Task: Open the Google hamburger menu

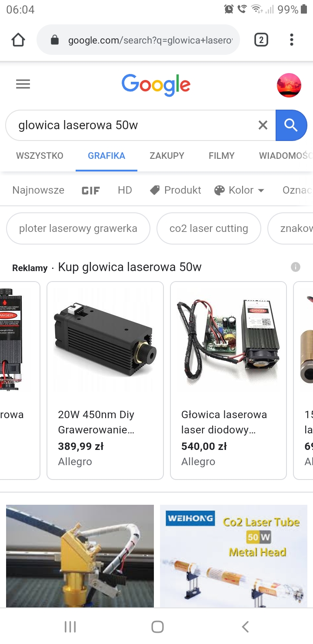Action: [23, 84]
